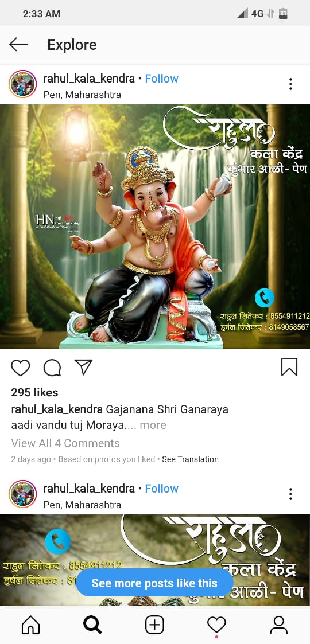
Task: Follow rahul_kala_kendra on the first post
Action: point(161,79)
